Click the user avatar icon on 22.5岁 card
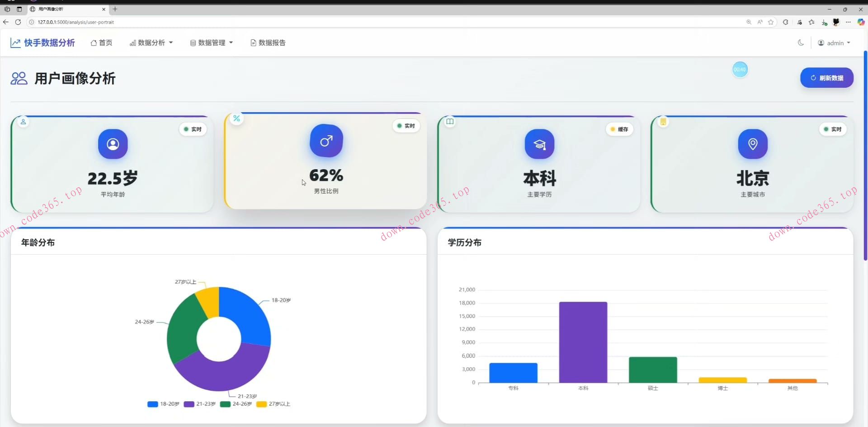The width and height of the screenshot is (868, 427). click(113, 144)
